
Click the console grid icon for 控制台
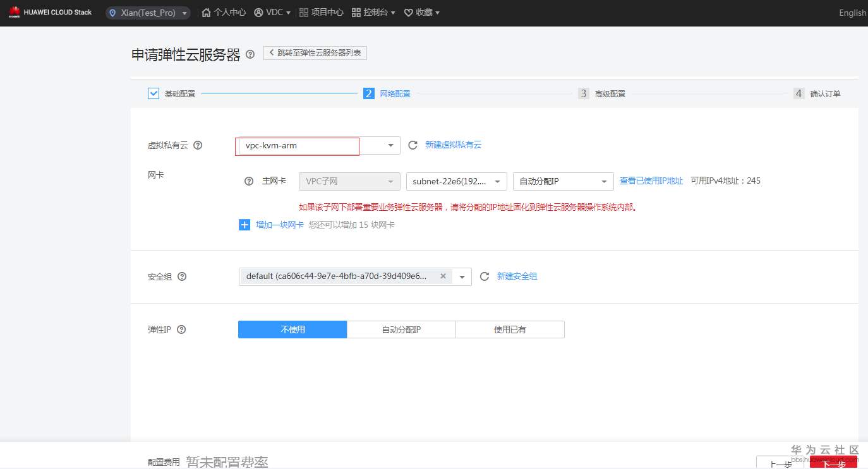tap(356, 13)
